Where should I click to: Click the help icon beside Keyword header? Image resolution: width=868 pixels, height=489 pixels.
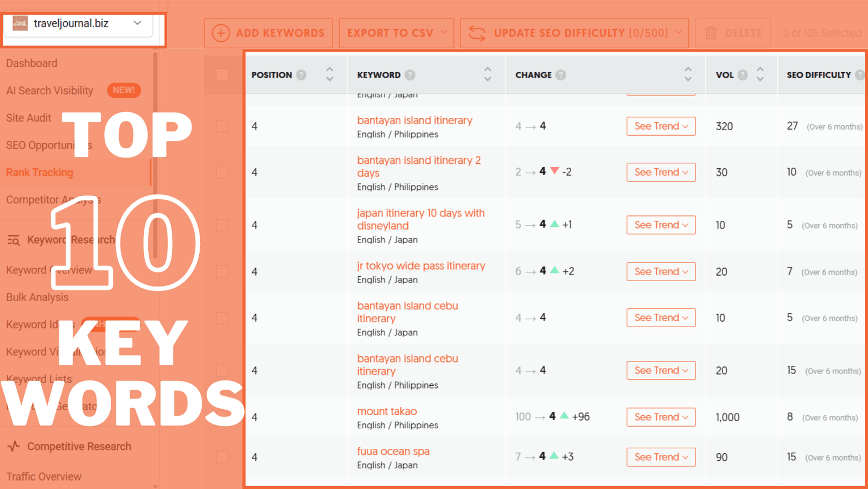410,75
